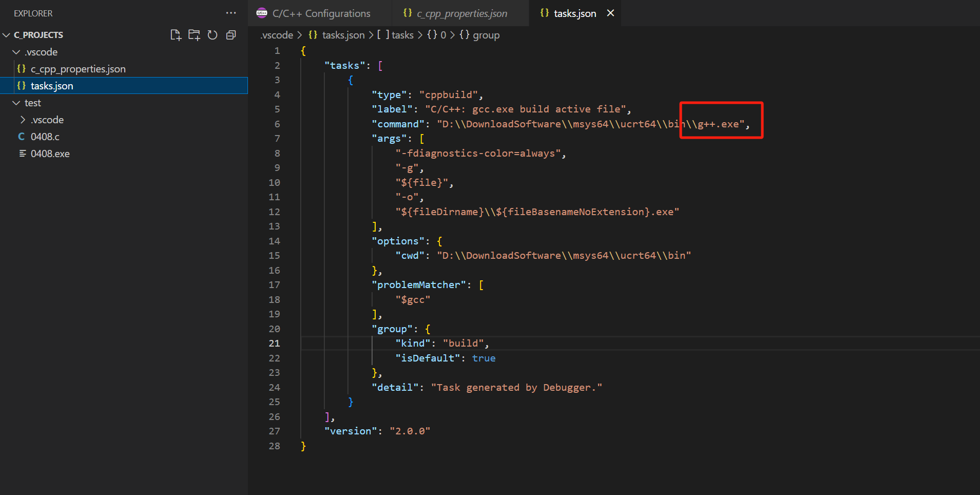Select the 0408.exe file in Explorer
This screenshot has height=495, width=980.
[50, 154]
